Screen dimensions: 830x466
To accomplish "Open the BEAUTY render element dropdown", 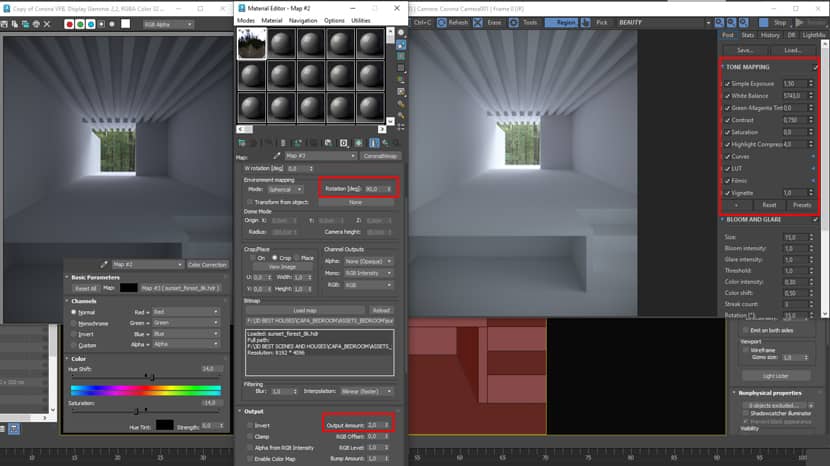I will point(664,23).
